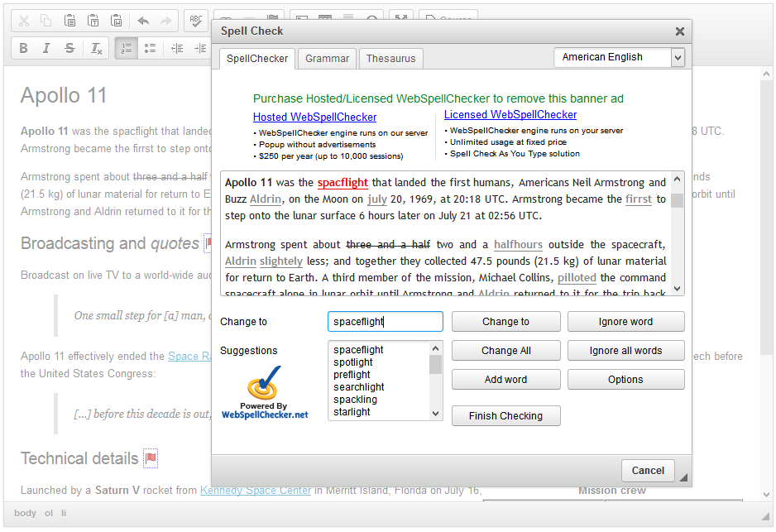The image size is (776, 532).
Task: Open the Thesaurus tab
Action: pos(390,59)
